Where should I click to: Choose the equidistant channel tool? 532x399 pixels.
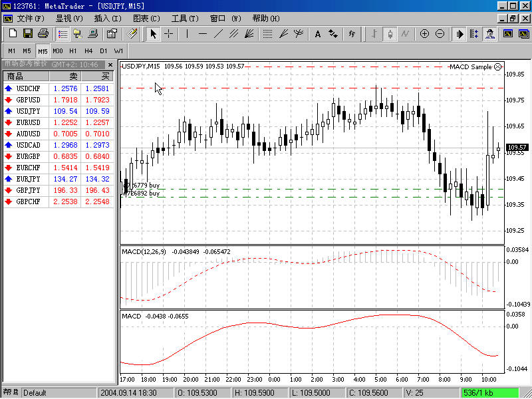(233, 34)
